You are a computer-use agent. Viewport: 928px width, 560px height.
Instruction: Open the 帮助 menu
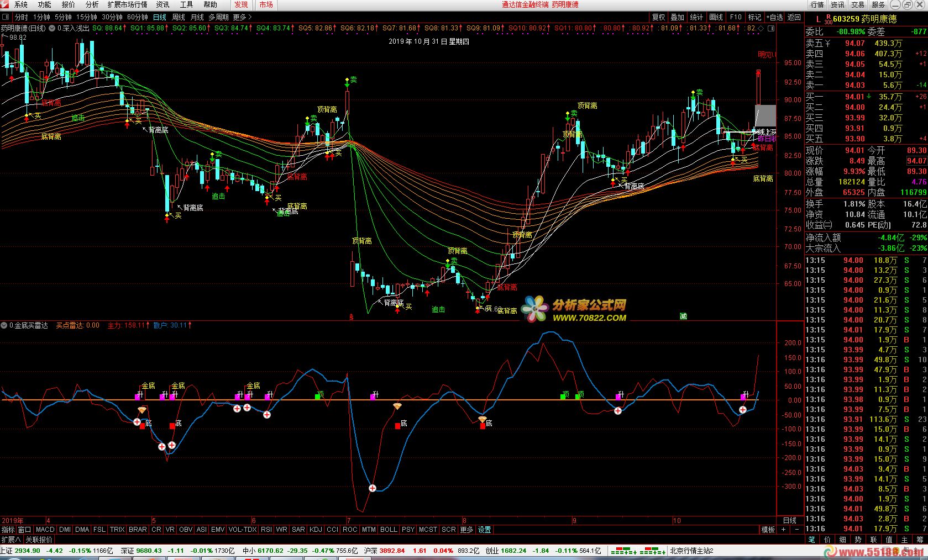(210, 4)
